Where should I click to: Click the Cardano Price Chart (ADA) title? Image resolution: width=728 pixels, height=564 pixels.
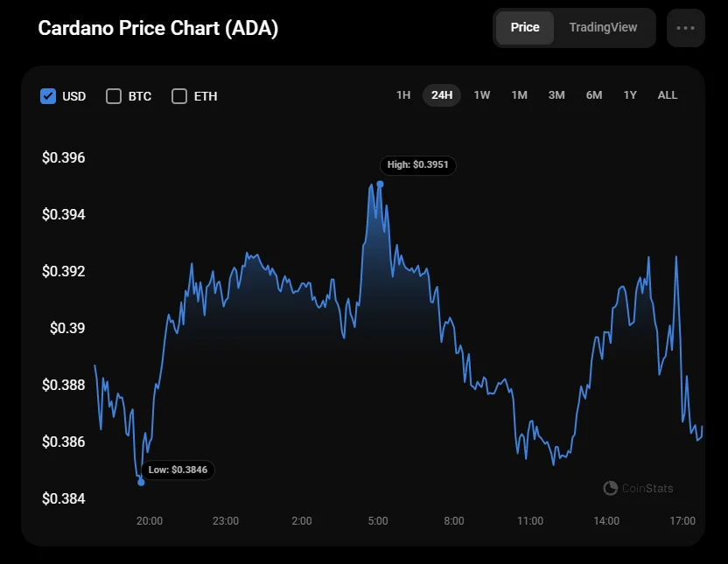(158, 28)
